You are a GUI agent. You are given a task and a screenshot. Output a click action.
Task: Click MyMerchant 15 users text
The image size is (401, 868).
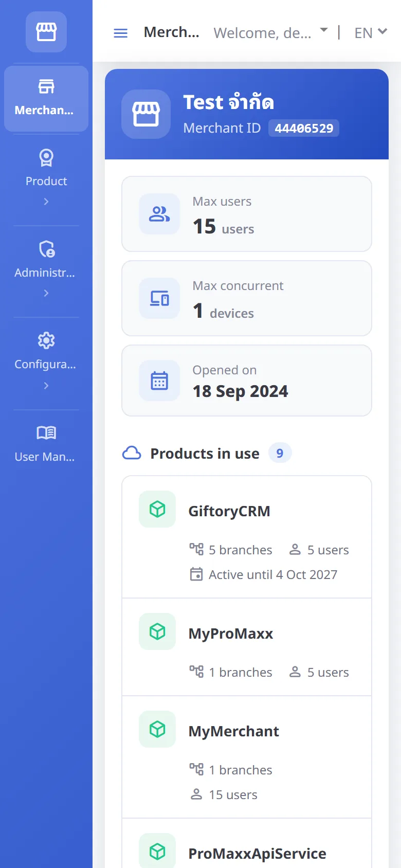click(233, 794)
